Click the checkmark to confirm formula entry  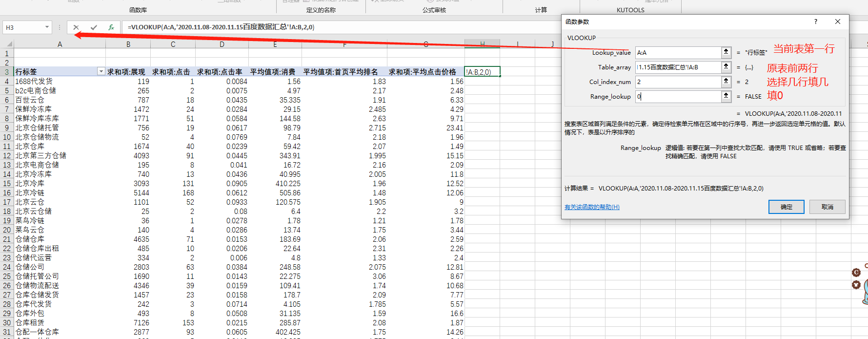(94, 27)
